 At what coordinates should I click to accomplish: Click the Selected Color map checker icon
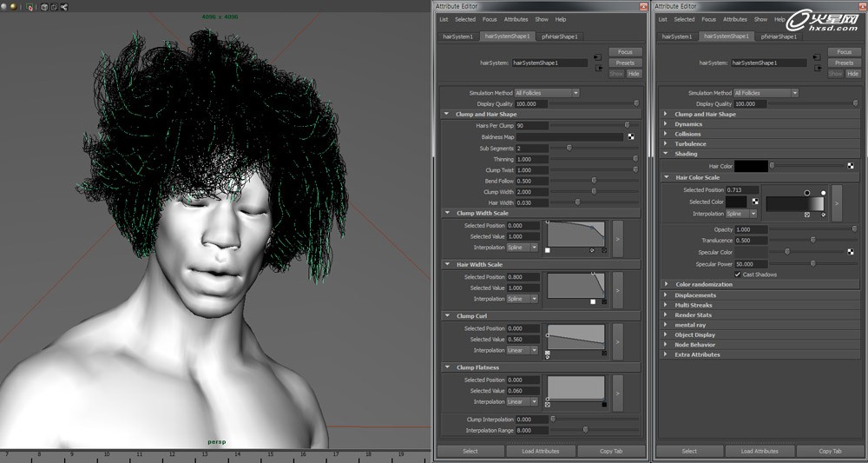click(755, 202)
